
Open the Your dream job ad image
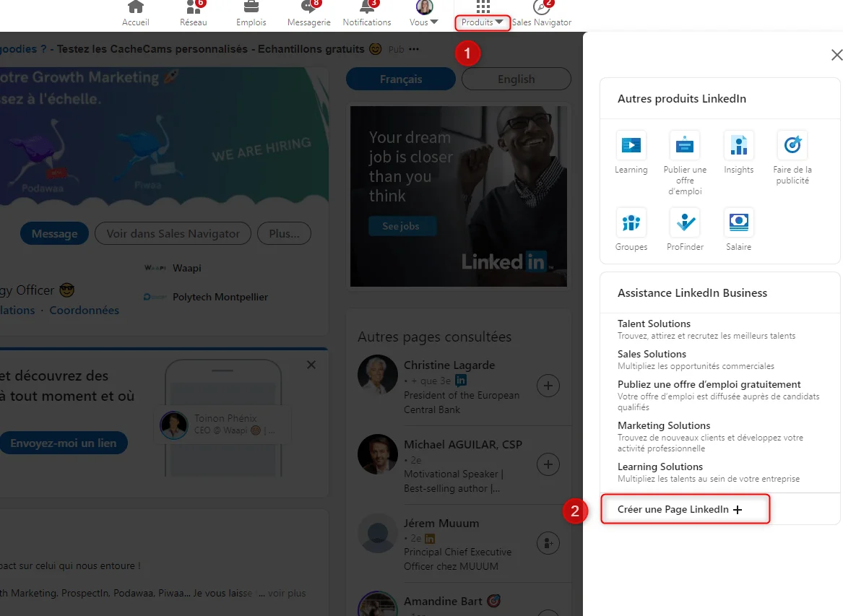click(x=459, y=196)
